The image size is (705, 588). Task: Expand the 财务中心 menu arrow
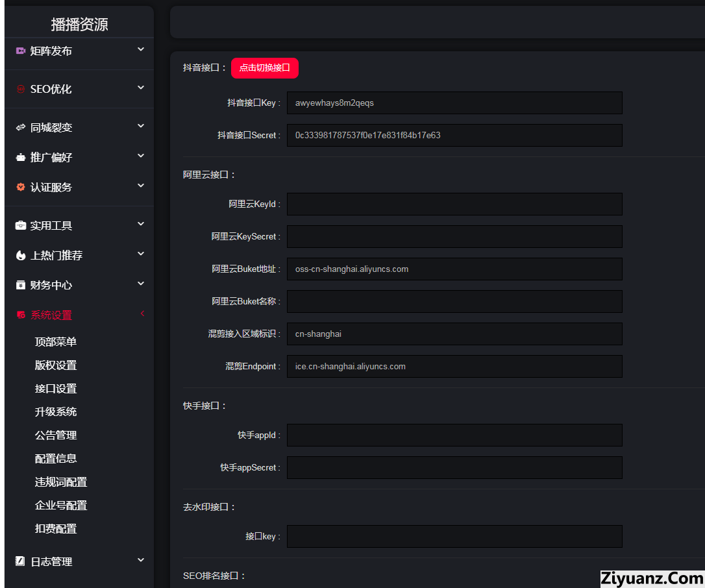141,284
